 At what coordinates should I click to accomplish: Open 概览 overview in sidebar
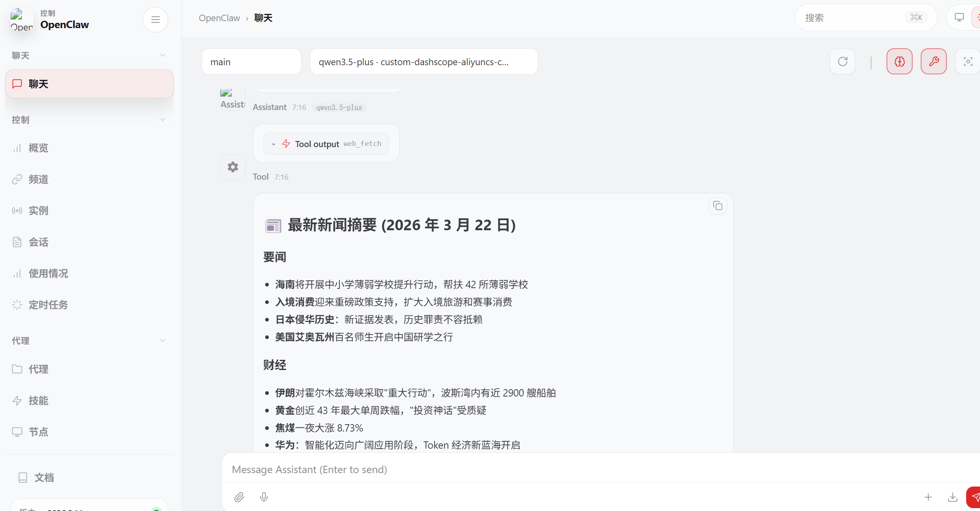[x=89, y=148]
